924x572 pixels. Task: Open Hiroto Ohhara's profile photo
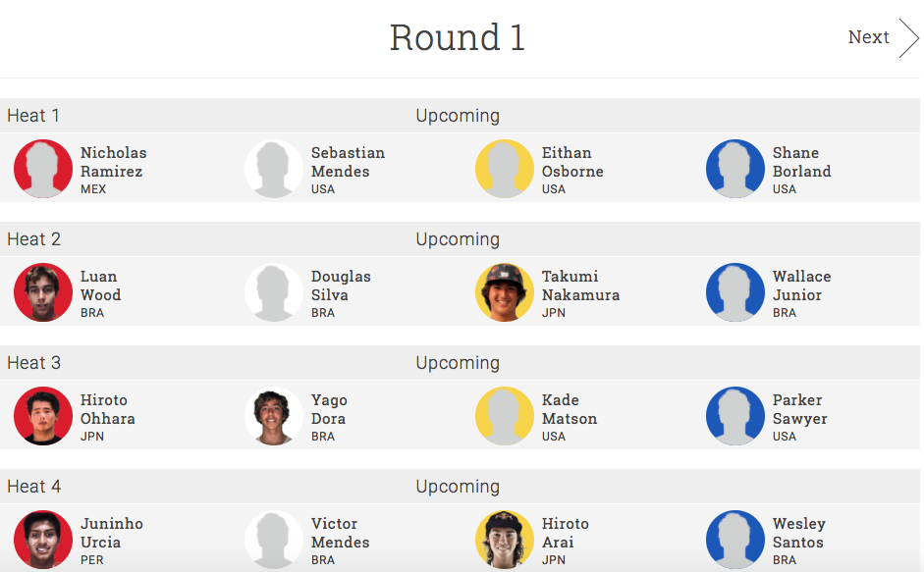coord(43,416)
